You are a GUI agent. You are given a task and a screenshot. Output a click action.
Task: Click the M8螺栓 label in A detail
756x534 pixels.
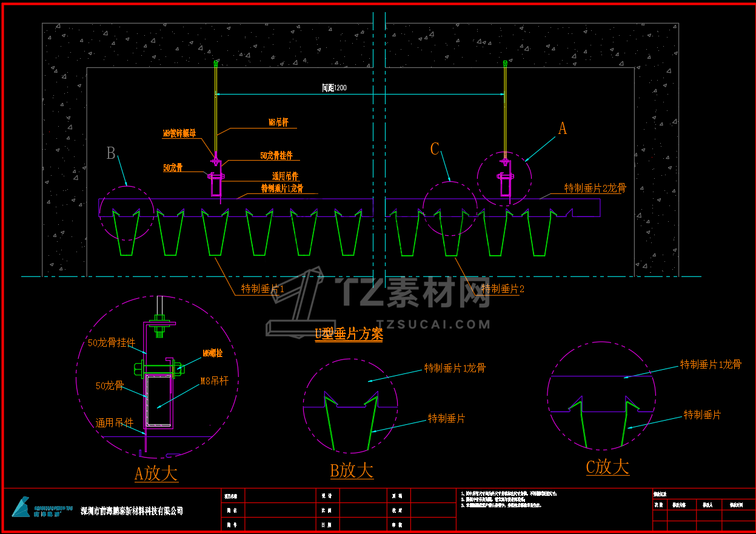(212, 353)
